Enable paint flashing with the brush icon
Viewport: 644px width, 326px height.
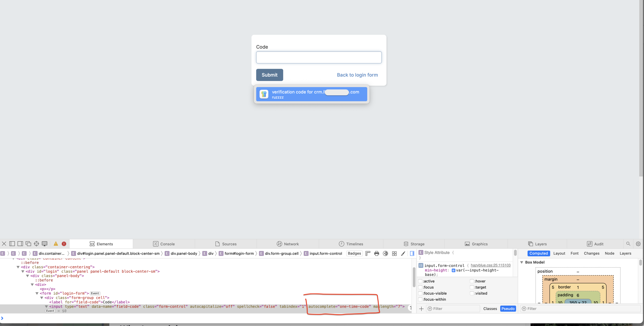pos(403,253)
